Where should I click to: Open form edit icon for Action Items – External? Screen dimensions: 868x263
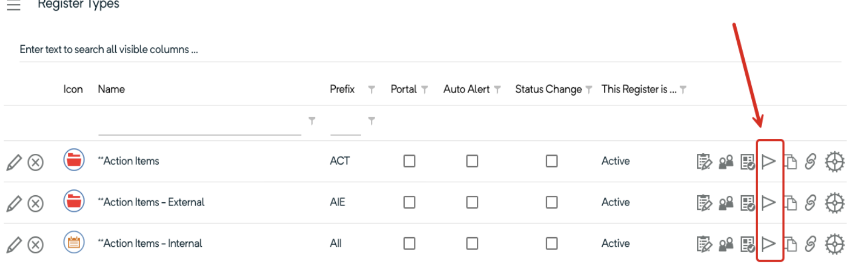pos(704,203)
